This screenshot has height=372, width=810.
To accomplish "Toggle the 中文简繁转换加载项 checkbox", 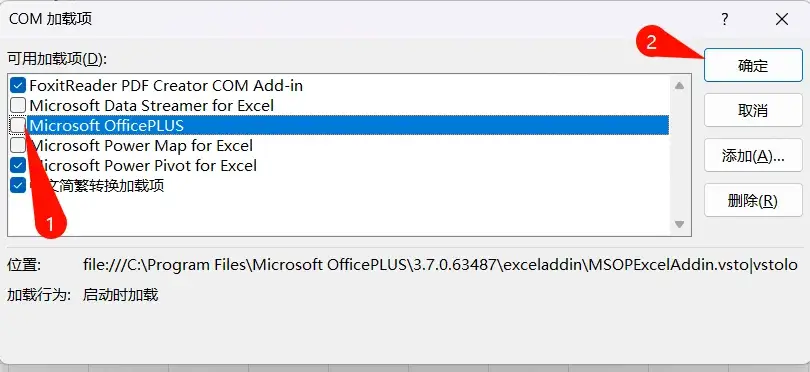I will coord(18,185).
